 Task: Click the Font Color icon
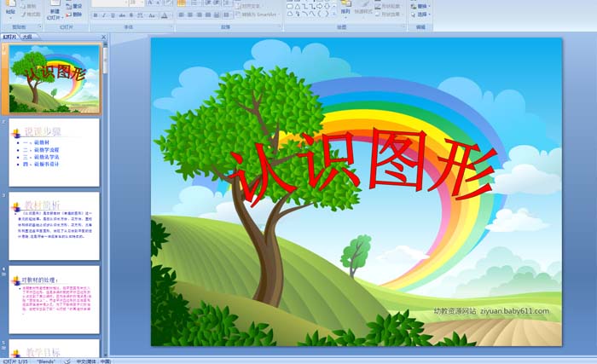(164, 15)
